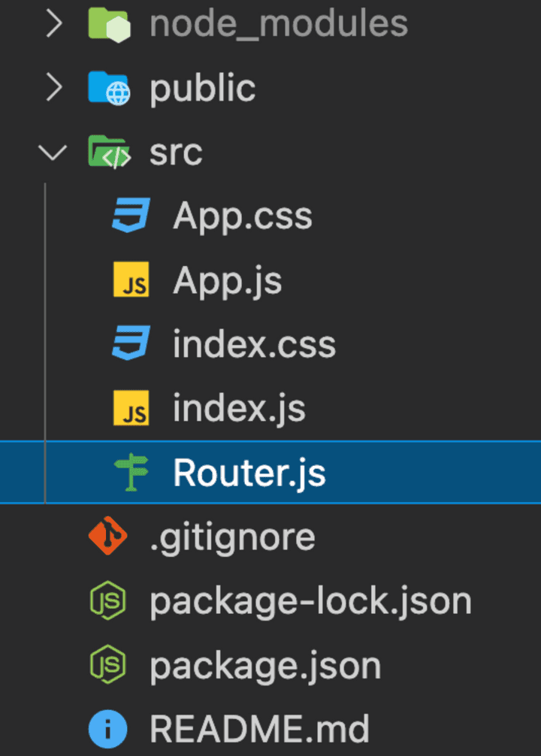Click the green signpost icon for Router.js
The image size is (541, 756).
pos(131,473)
